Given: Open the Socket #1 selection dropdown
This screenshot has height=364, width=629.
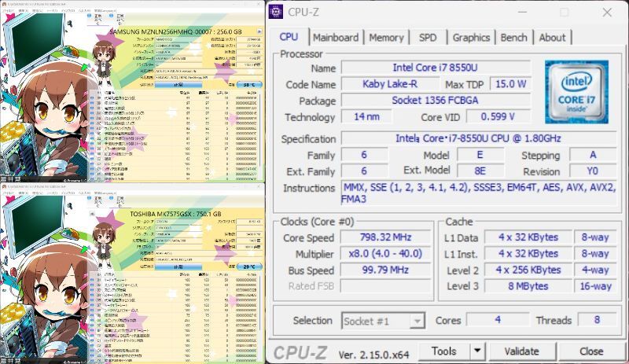Looking at the screenshot, I should (x=383, y=321).
